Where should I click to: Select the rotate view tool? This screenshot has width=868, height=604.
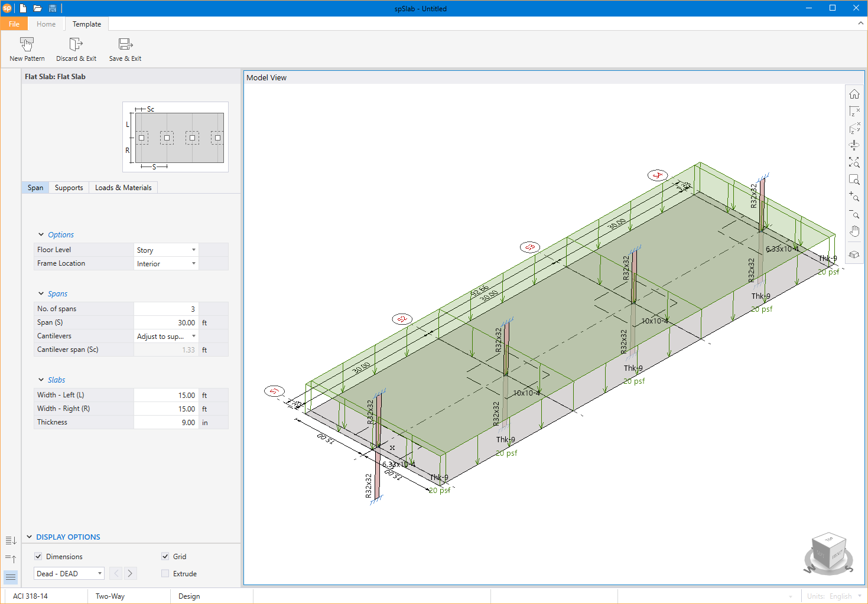coord(854,145)
